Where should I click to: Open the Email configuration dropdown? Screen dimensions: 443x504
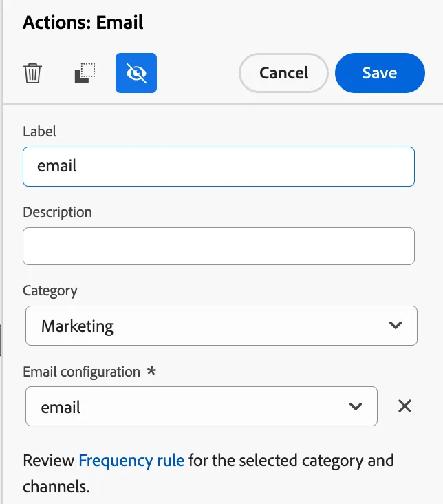pos(202,406)
